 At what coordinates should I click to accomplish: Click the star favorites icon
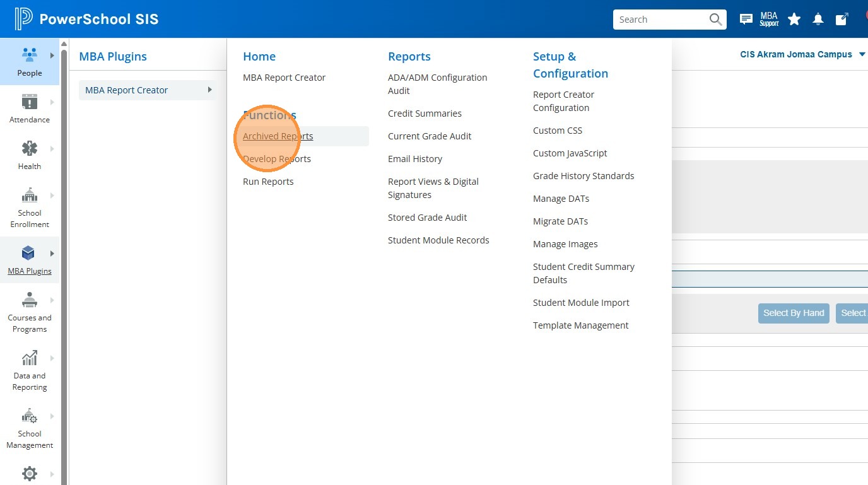794,20
